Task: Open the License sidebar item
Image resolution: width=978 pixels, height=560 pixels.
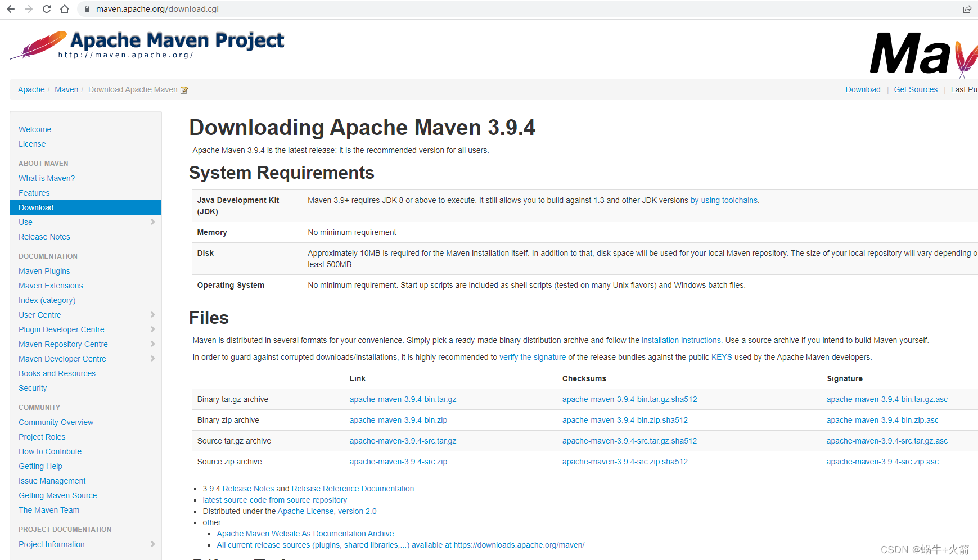Action: pyautogui.click(x=32, y=144)
